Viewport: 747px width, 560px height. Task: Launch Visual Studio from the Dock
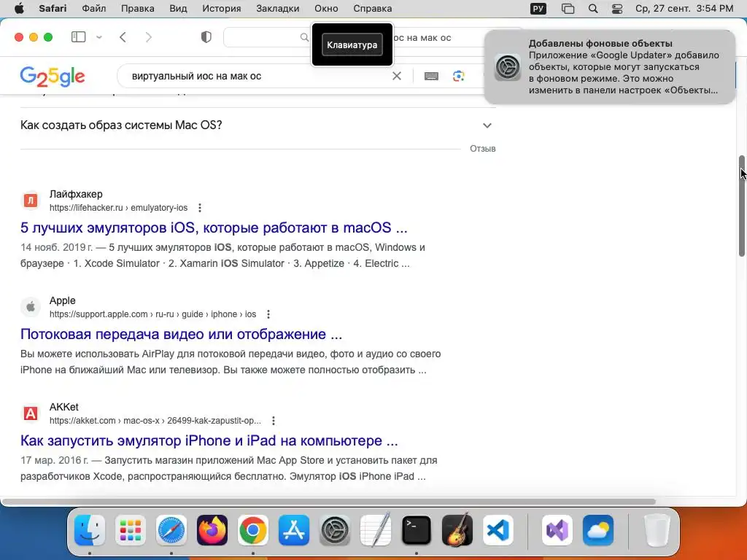[557, 531]
